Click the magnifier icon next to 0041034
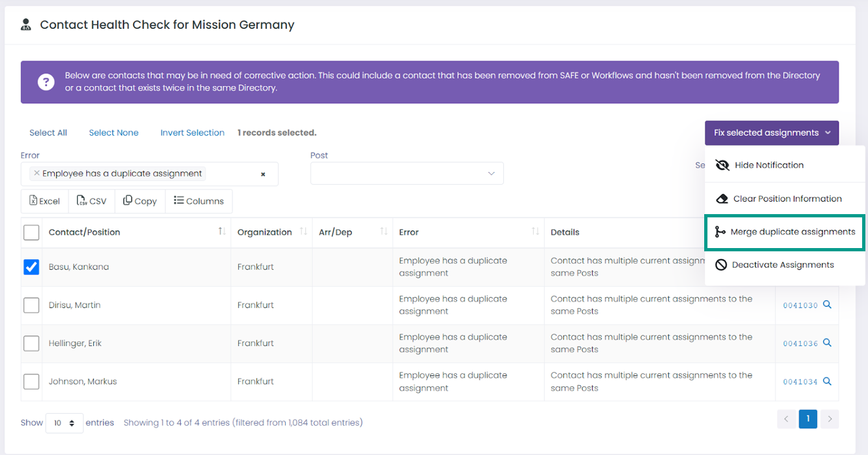This screenshot has width=868, height=455. pyautogui.click(x=827, y=381)
